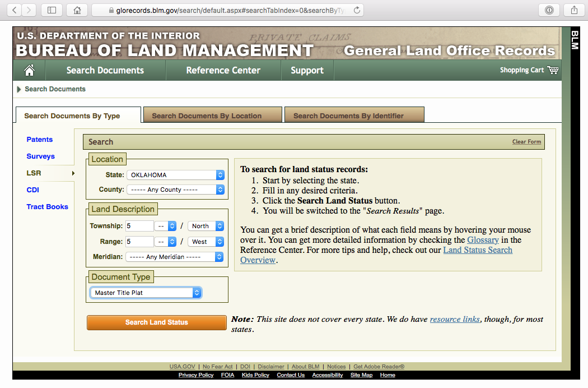Open the State dropdown showing OKLAHOMA
588x388 pixels.
[175, 175]
